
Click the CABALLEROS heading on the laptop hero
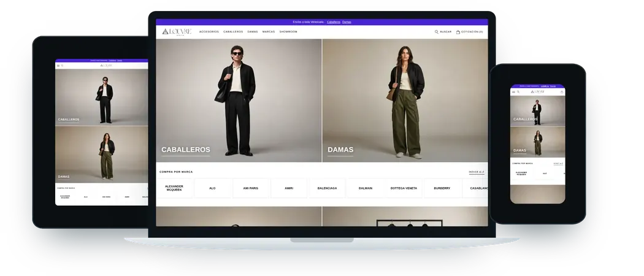click(x=186, y=150)
